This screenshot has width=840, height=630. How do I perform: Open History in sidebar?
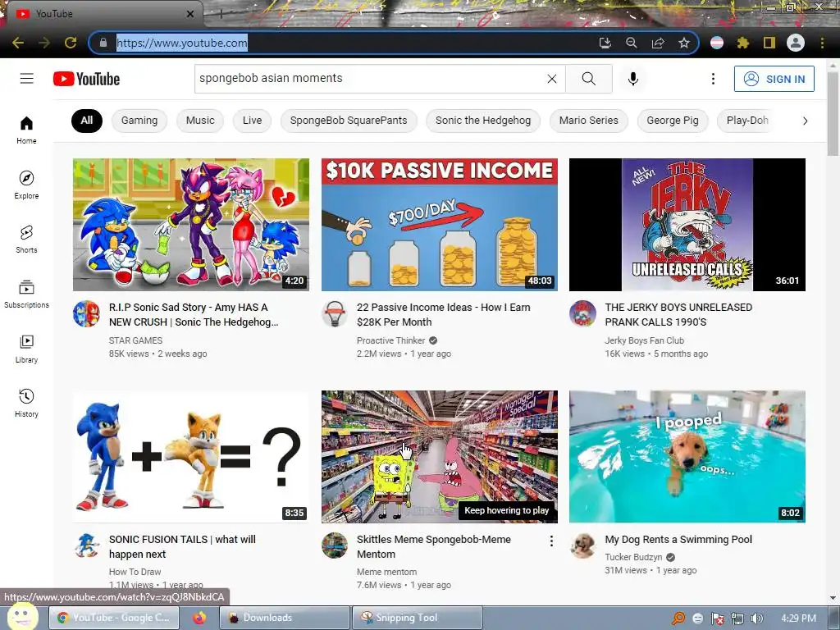click(x=26, y=404)
